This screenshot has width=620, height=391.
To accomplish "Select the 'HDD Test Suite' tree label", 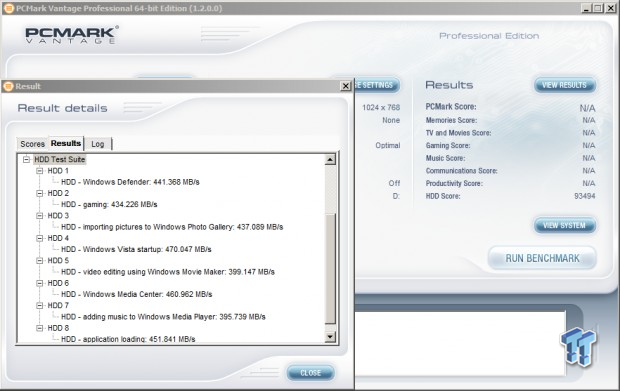I will point(60,159).
